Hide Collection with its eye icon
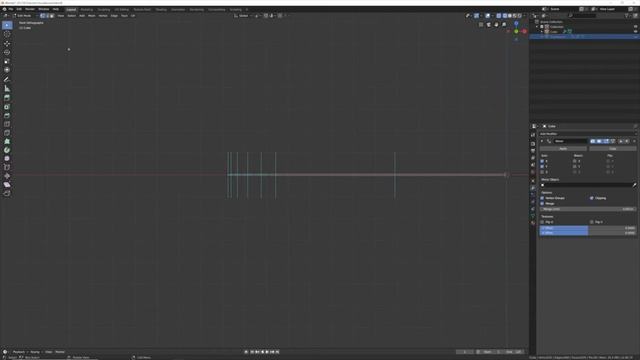Viewport: 640px width, 360px height. (x=636, y=27)
